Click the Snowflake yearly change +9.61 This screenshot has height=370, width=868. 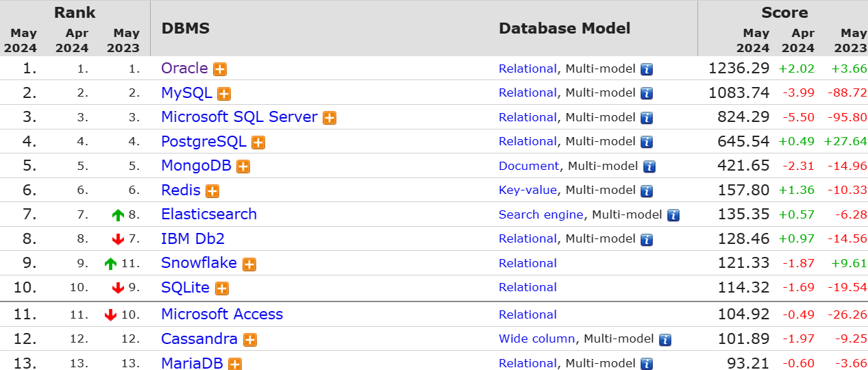click(850, 263)
